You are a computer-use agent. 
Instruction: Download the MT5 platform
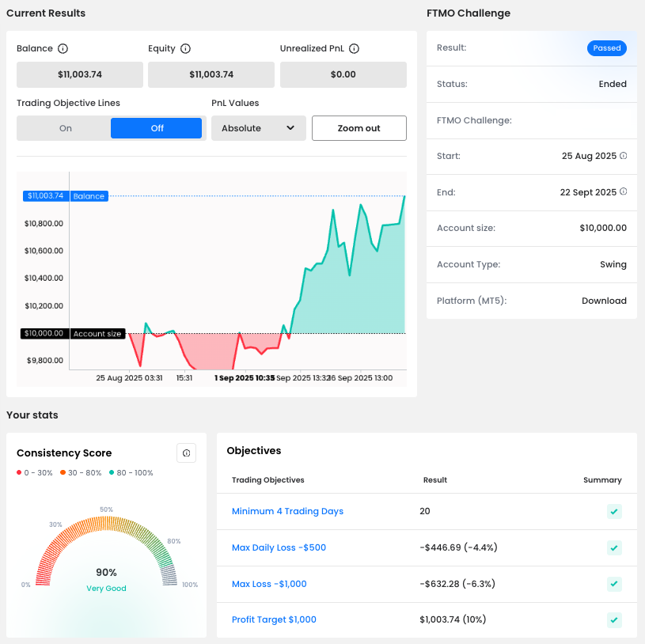(604, 301)
